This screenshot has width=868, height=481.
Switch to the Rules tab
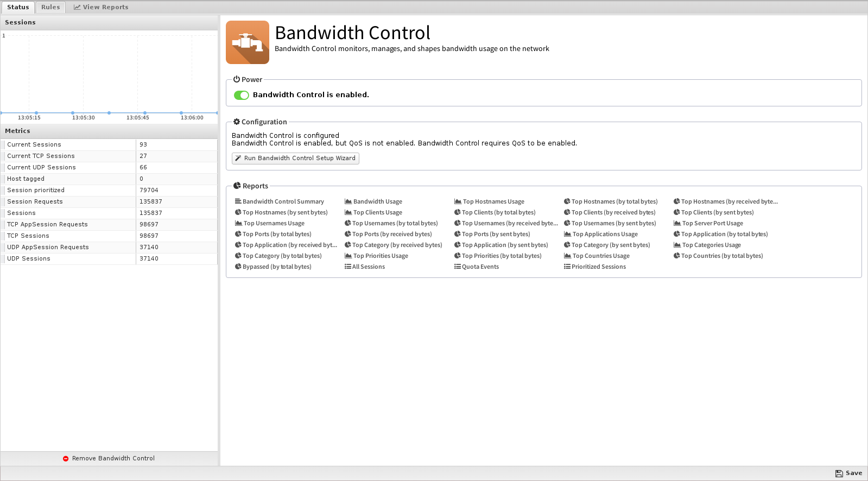(50, 7)
